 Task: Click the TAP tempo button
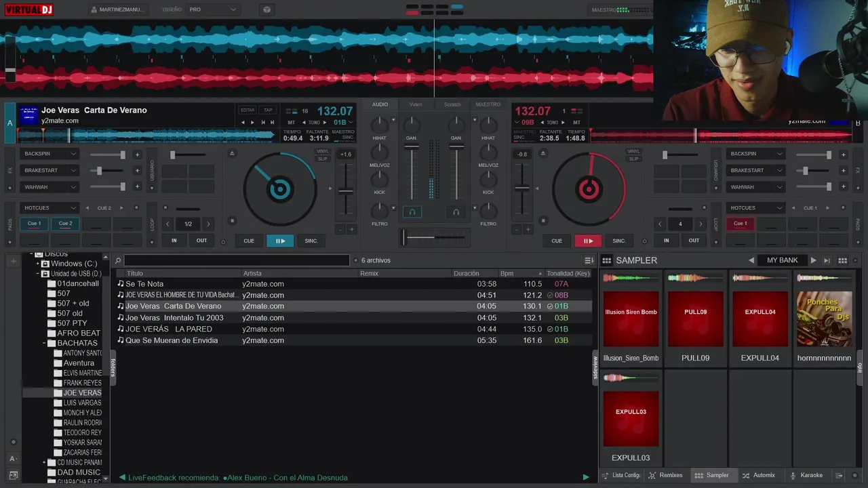point(268,110)
